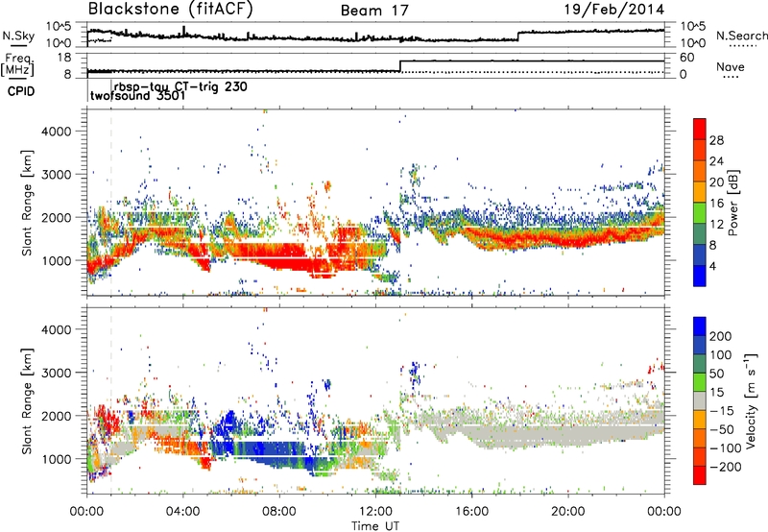This screenshot has width=768, height=532.
Task: Click the '-200' Velocity colorbar tick
Action: [x=725, y=467]
